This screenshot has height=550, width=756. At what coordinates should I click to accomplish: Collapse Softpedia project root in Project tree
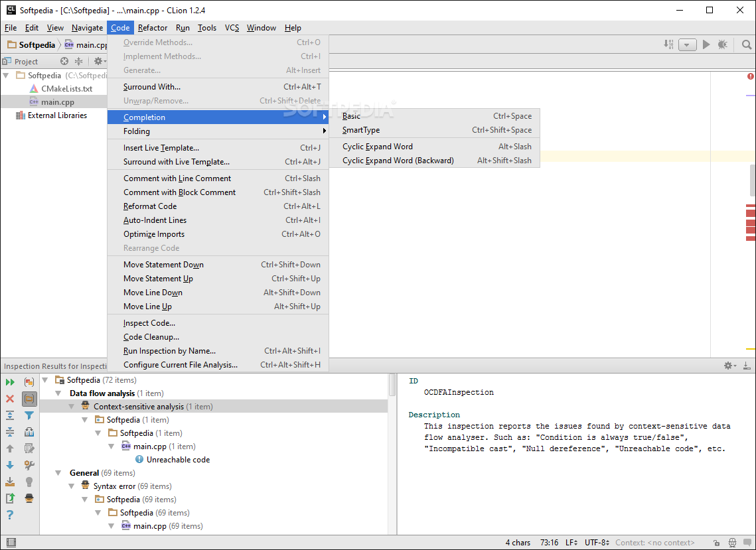point(6,76)
